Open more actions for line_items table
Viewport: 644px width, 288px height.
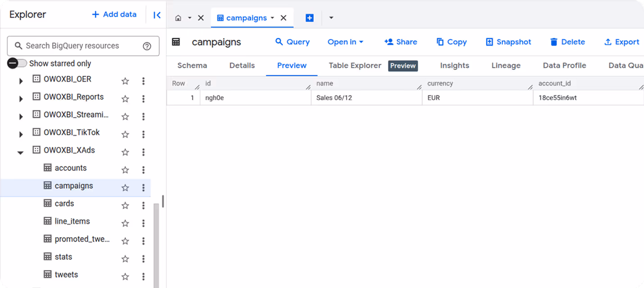click(143, 224)
